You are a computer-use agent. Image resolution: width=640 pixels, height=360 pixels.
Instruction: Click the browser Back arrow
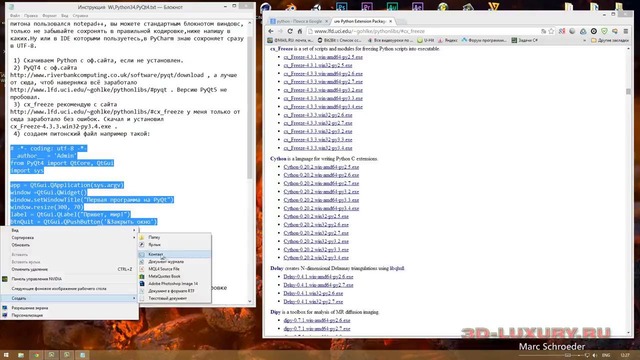pyautogui.click(x=271, y=31)
